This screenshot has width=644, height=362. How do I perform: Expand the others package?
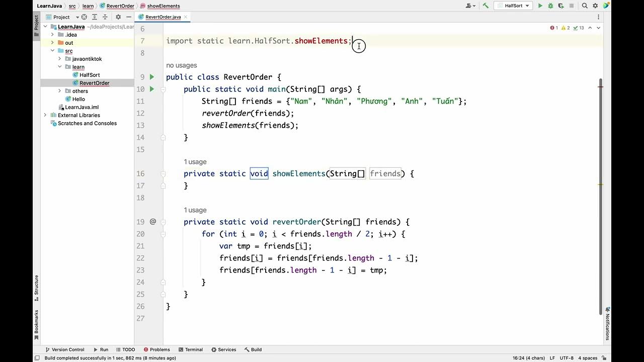tap(59, 91)
